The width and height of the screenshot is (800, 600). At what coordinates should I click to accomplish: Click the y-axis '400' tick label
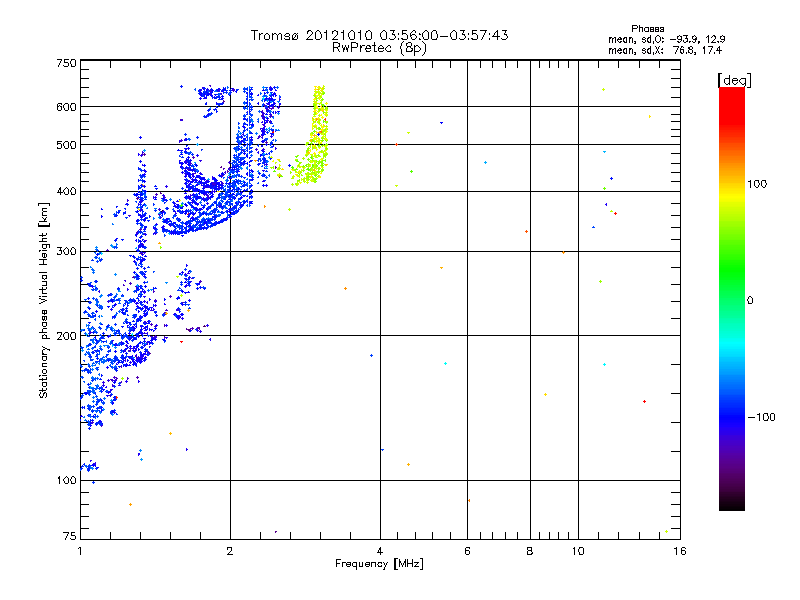(66, 192)
